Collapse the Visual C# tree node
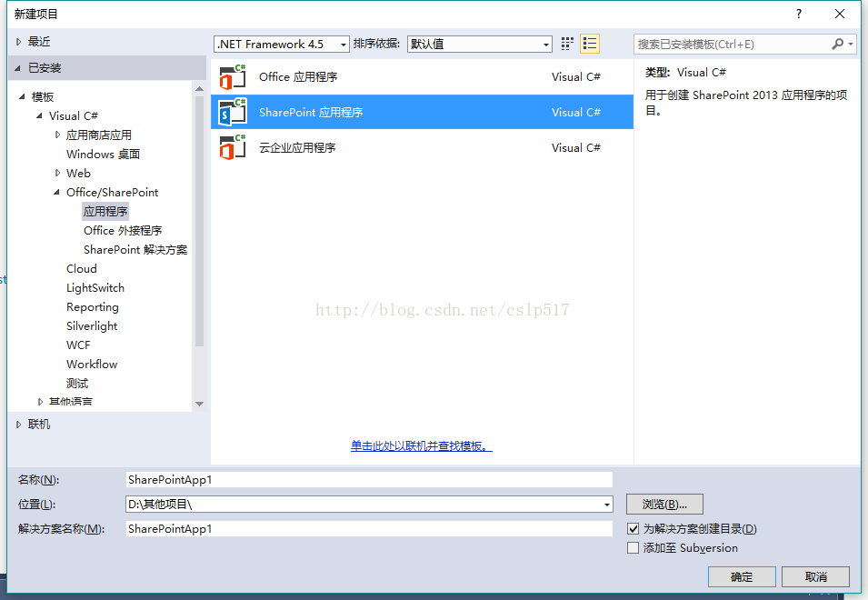This screenshot has width=868, height=600. [39, 115]
